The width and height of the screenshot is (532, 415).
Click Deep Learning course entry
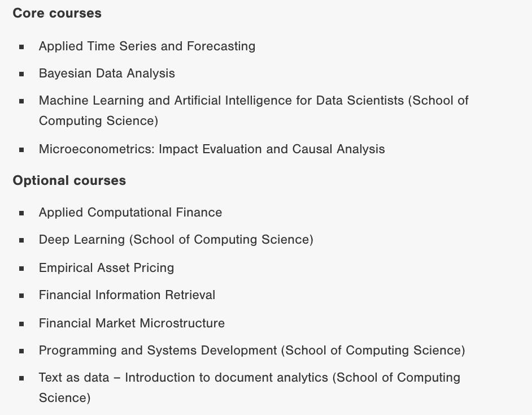[x=176, y=240]
